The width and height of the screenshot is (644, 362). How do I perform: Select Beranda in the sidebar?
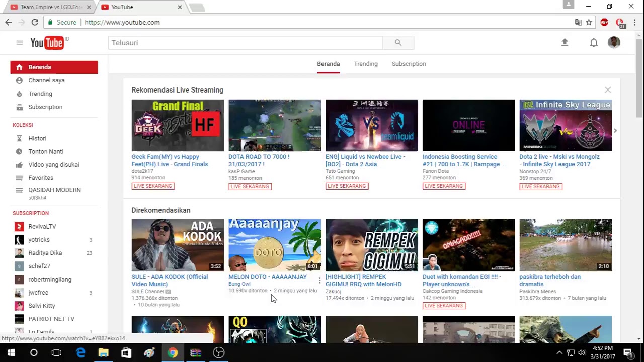pos(54,67)
